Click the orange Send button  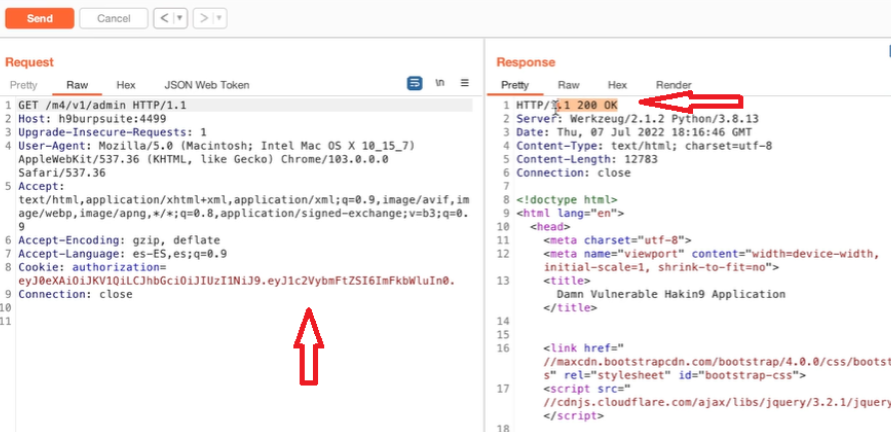pyautogui.click(x=40, y=18)
